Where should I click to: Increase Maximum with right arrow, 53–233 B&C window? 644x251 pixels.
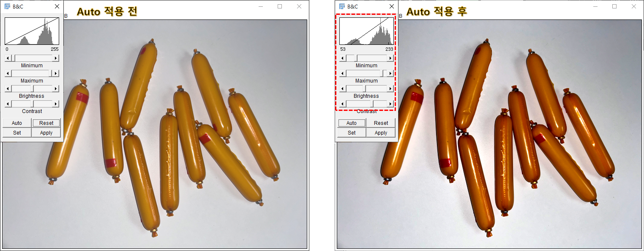390,73
